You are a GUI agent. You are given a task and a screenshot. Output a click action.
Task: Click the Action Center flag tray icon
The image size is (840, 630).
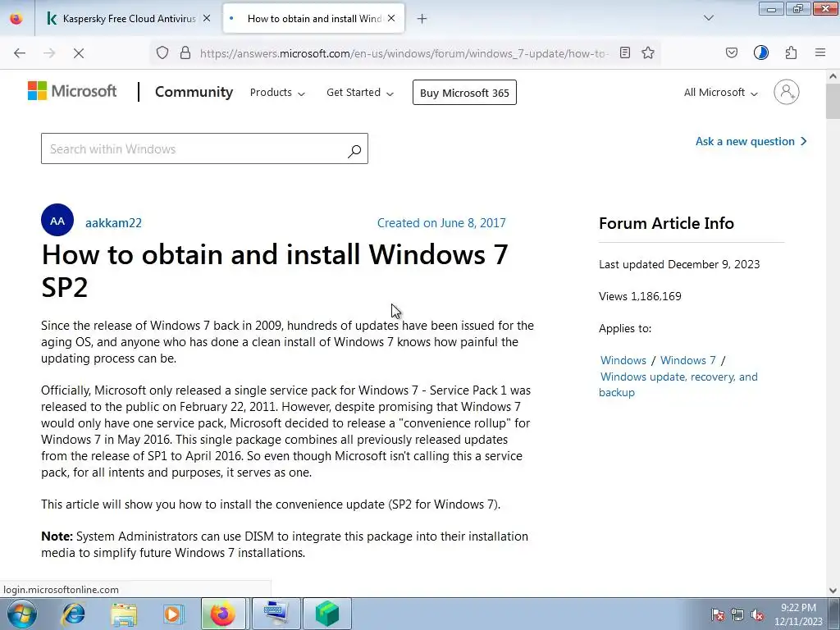tap(718, 614)
